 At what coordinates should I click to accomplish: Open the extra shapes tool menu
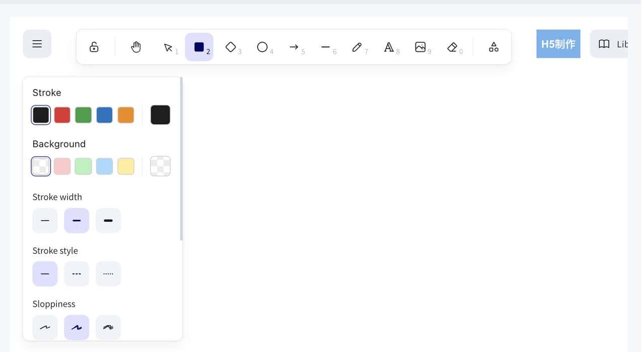click(493, 46)
